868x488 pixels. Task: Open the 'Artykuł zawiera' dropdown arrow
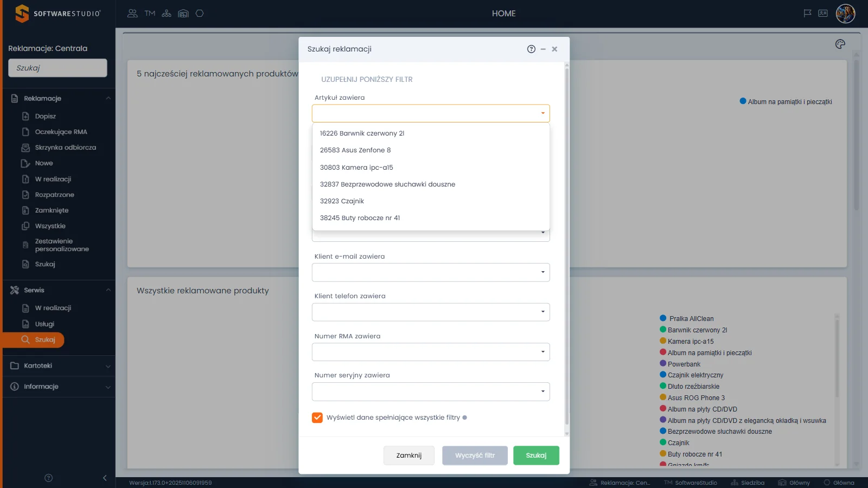[542, 113]
